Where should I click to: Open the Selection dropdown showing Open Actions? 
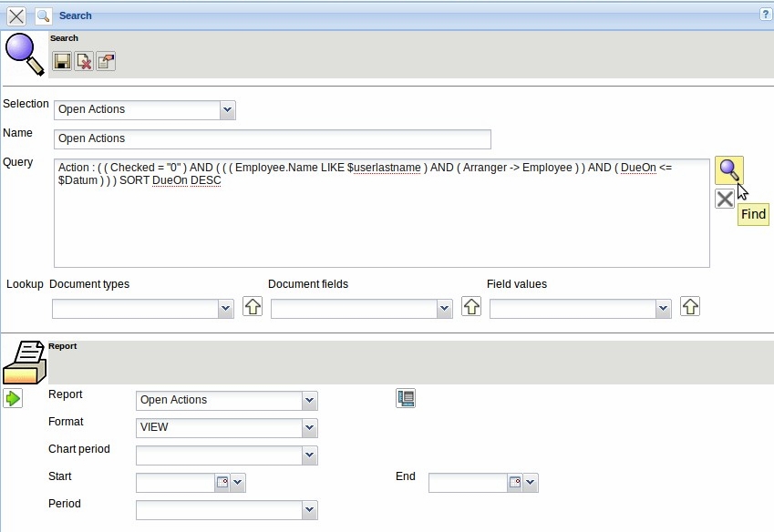pos(226,109)
